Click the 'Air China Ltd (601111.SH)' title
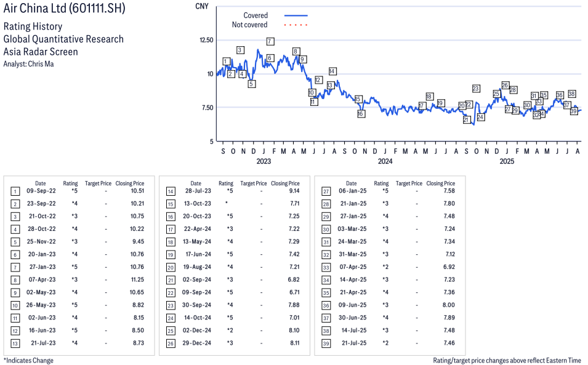 tap(64, 8)
